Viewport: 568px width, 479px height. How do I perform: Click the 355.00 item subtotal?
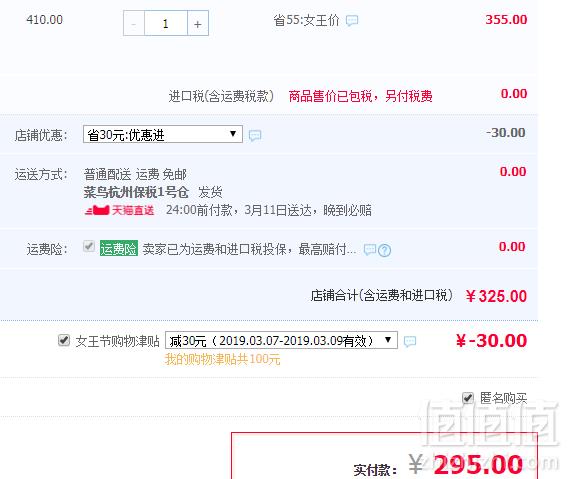click(x=506, y=20)
